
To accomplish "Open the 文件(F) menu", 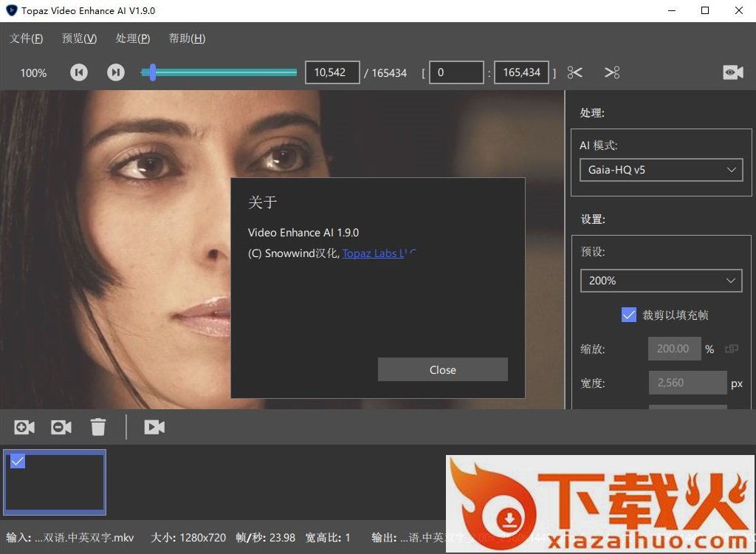I will click(26, 38).
